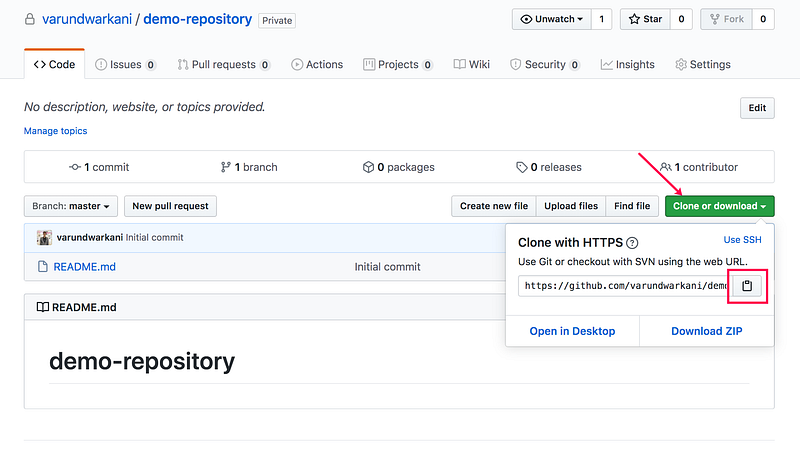Go to the Settings tab
Viewport: 800px width, 456px height.
tap(703, 65)
